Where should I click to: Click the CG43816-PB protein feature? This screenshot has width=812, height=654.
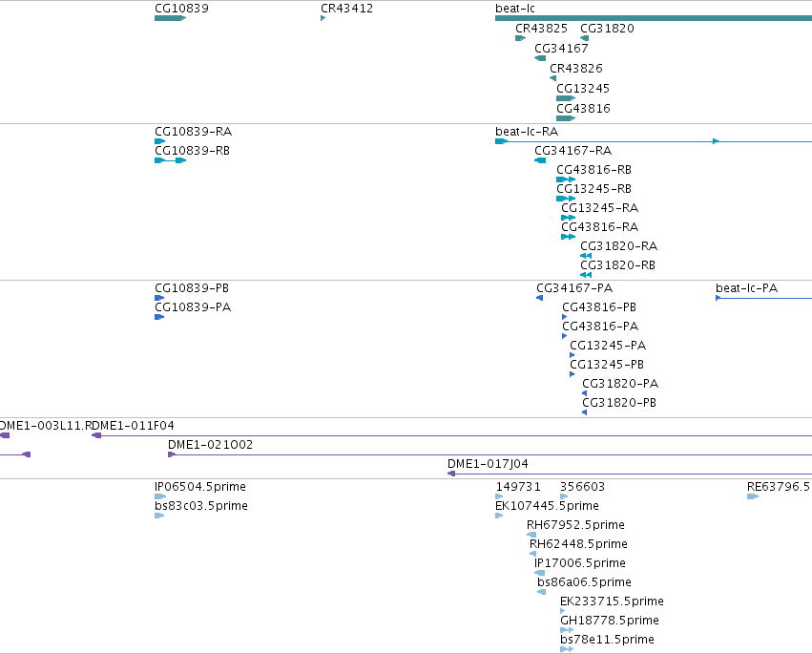(565, 317)
